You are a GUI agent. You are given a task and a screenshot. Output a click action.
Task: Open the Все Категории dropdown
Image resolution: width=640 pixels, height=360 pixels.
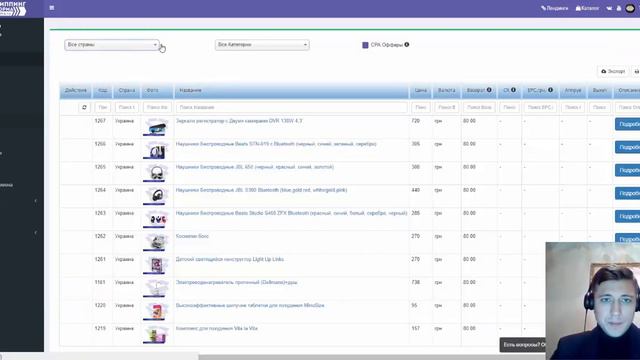click(x=262, y=44)
